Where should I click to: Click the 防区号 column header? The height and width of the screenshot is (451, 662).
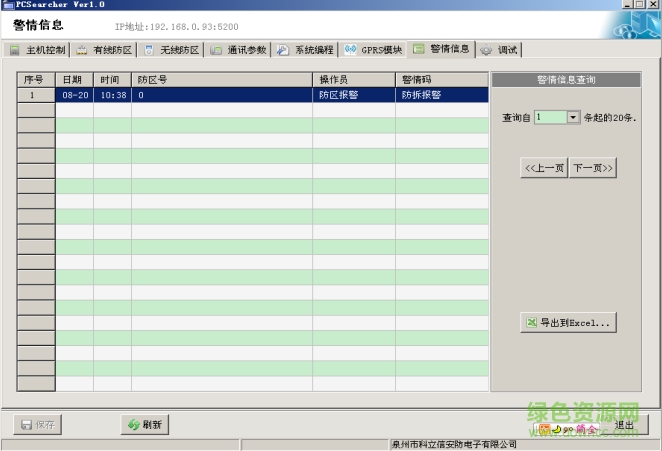pyautogui.click(x=222, y=80)
